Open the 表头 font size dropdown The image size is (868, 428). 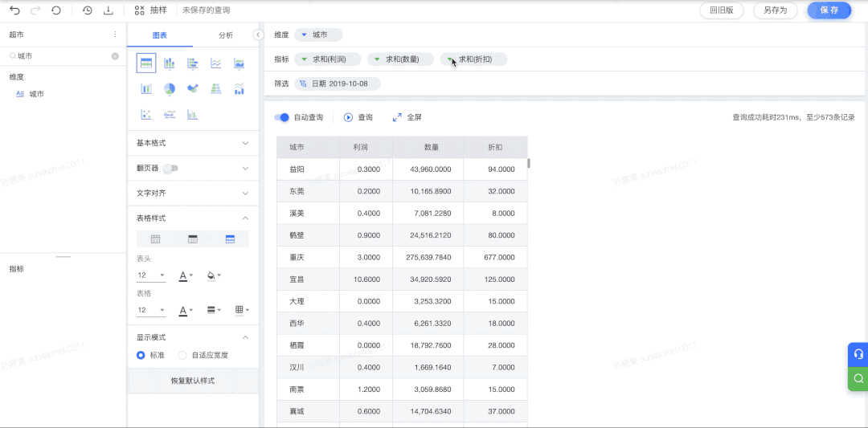point(150,275)
